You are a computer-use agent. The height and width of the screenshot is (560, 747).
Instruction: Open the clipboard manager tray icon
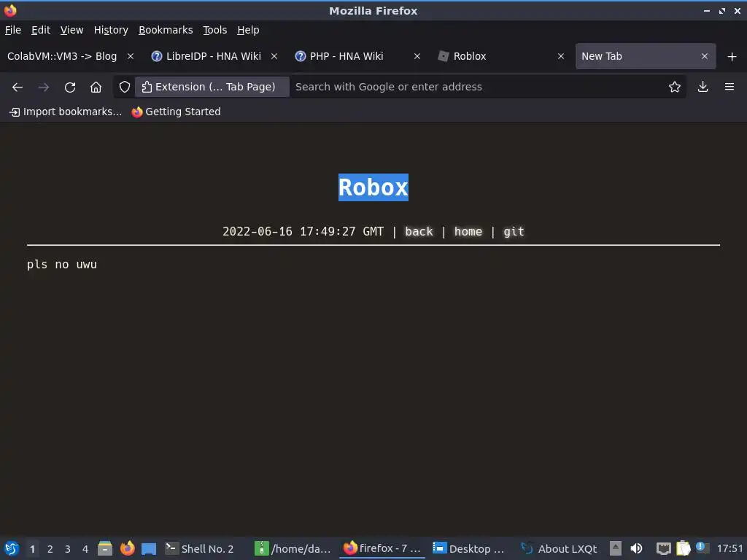[683, 548]
